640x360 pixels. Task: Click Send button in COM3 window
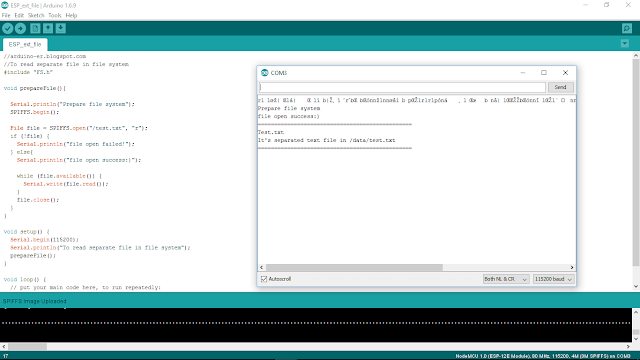560,87
